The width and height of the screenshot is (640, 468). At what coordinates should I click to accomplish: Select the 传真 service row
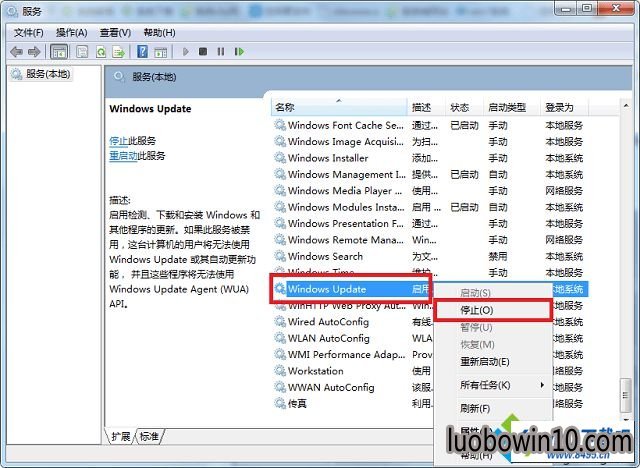click(353, 404)
